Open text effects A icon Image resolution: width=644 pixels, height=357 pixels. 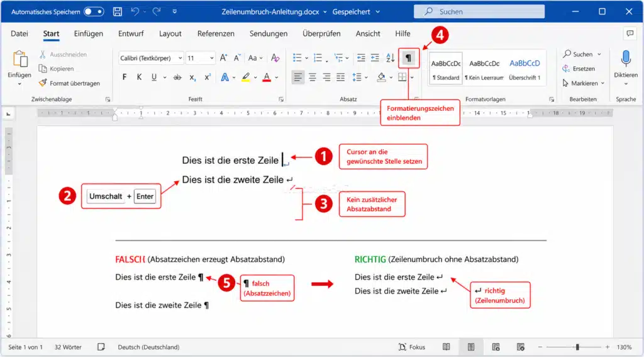(x=225, y=77)
